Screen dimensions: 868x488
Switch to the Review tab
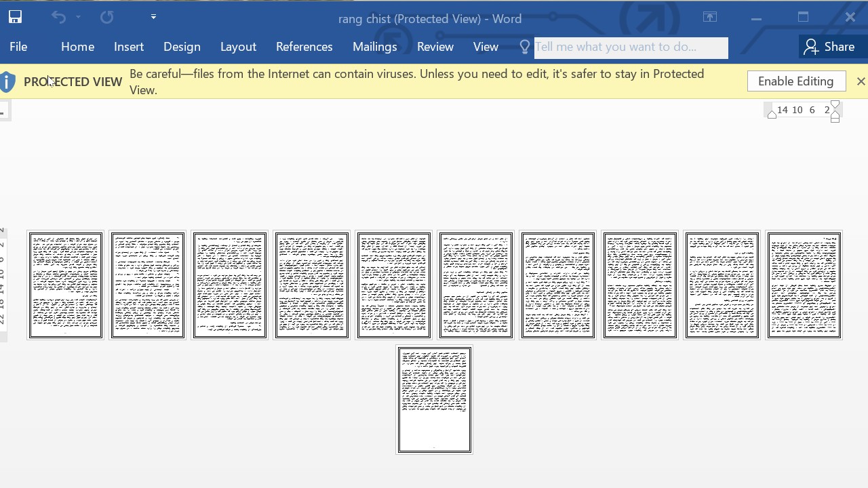pos(435,47)
